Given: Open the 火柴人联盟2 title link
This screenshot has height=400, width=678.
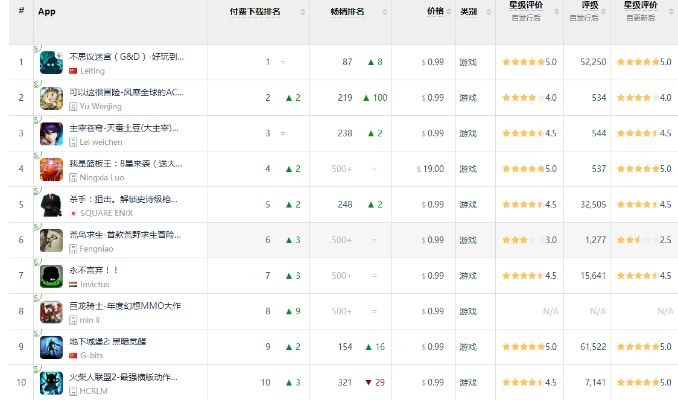Looking at the screenshot, I should coord(124,377).
